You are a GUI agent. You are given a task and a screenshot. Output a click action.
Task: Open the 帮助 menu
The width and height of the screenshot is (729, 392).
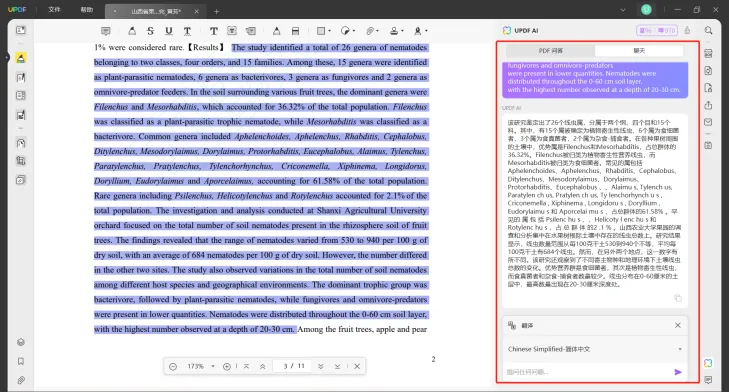tap(86, 9)
